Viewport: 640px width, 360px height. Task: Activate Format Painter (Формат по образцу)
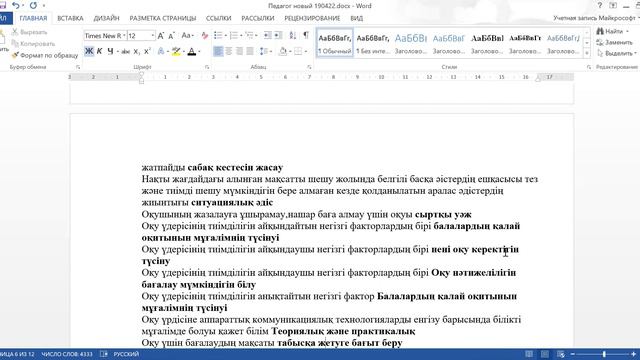(45, 55)
